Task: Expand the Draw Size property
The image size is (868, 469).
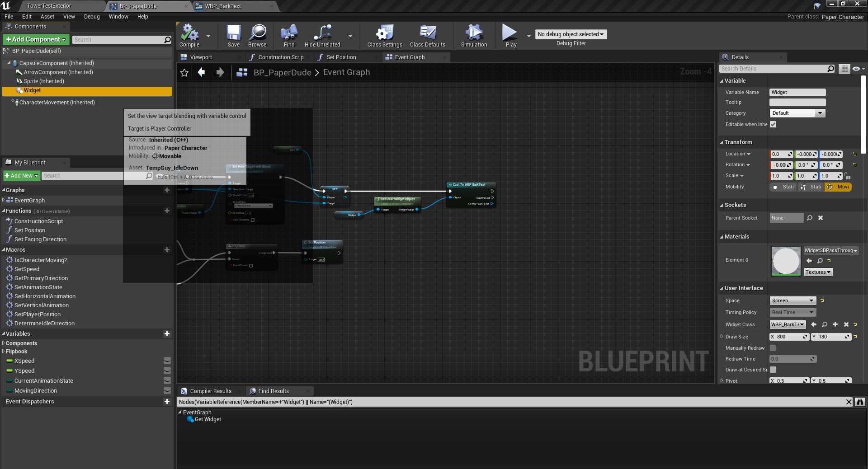Action: pyautogui.click(x=722, y=337)
